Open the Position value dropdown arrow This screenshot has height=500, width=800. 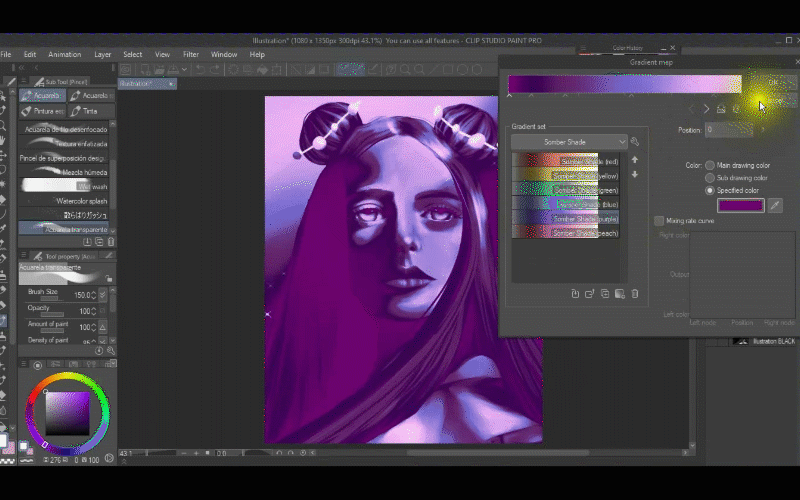click(762, 130)
